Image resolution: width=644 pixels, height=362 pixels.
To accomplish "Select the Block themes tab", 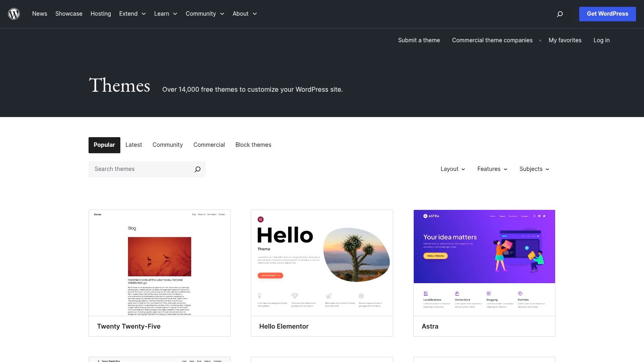I will coord(253,145).
